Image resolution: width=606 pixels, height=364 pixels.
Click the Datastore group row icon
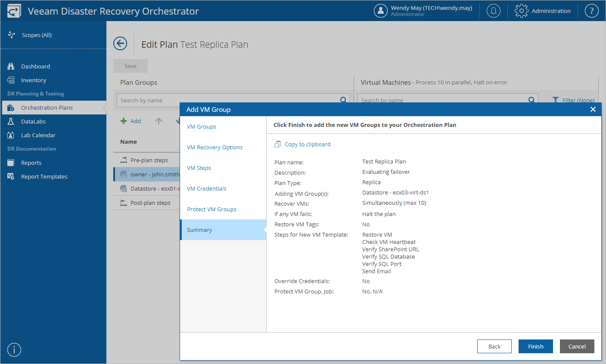124,188
